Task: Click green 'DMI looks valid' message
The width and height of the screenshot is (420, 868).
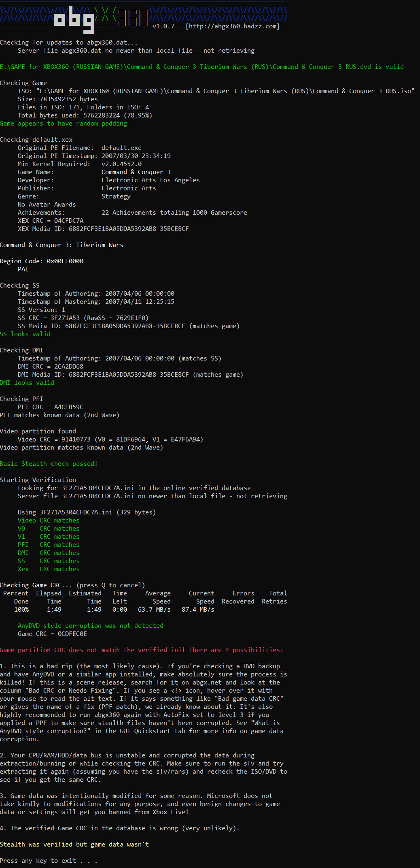Action: [27, 383]
